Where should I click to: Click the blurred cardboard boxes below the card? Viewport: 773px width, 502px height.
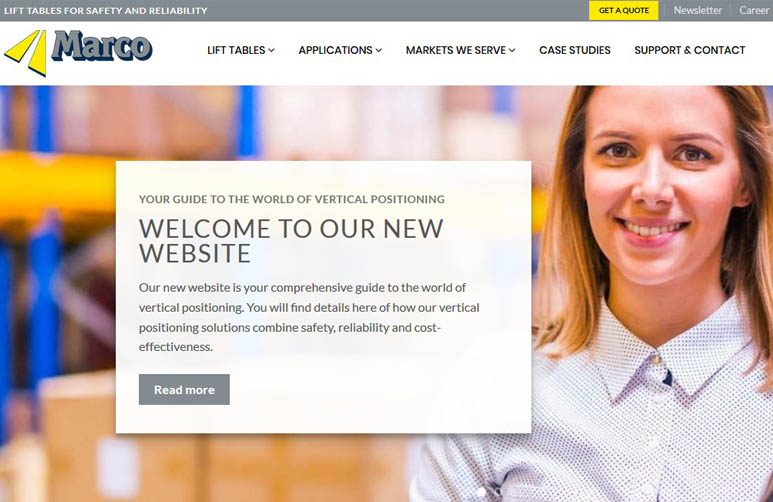[222, 468]
